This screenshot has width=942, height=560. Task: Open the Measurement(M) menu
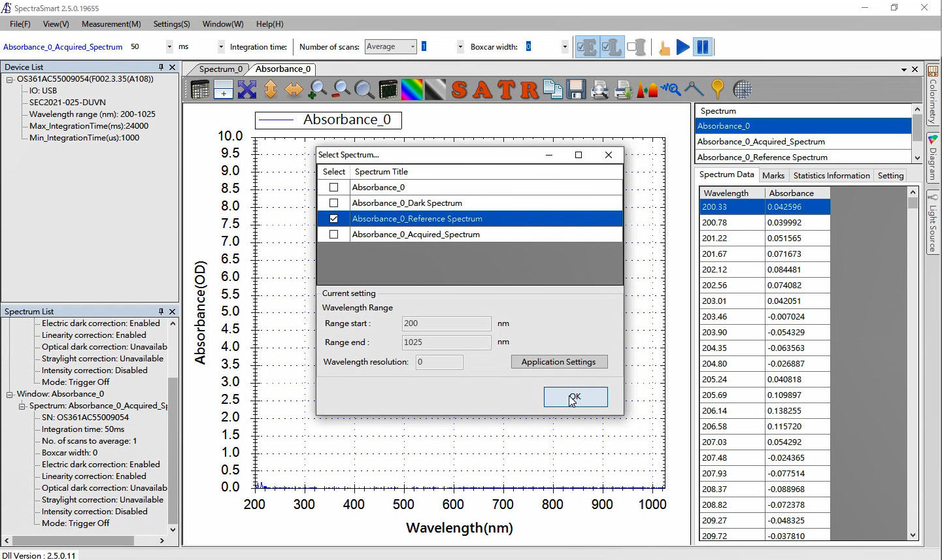(x=111, y=24)
